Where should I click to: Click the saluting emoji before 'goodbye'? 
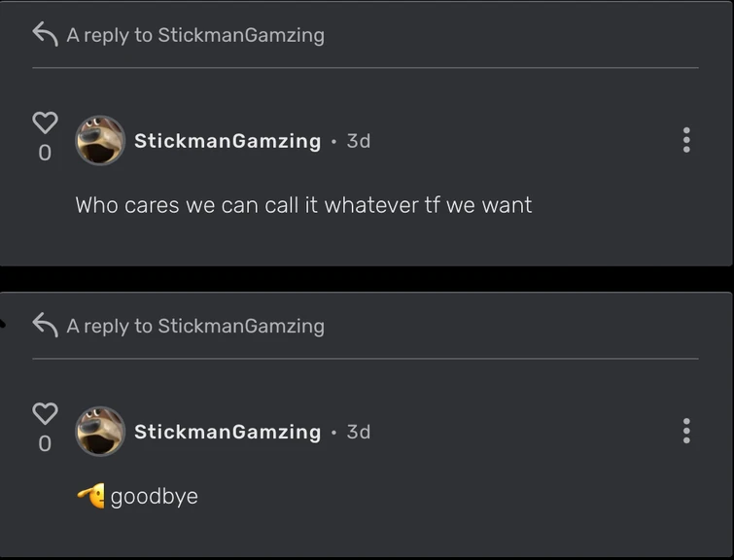91,496
